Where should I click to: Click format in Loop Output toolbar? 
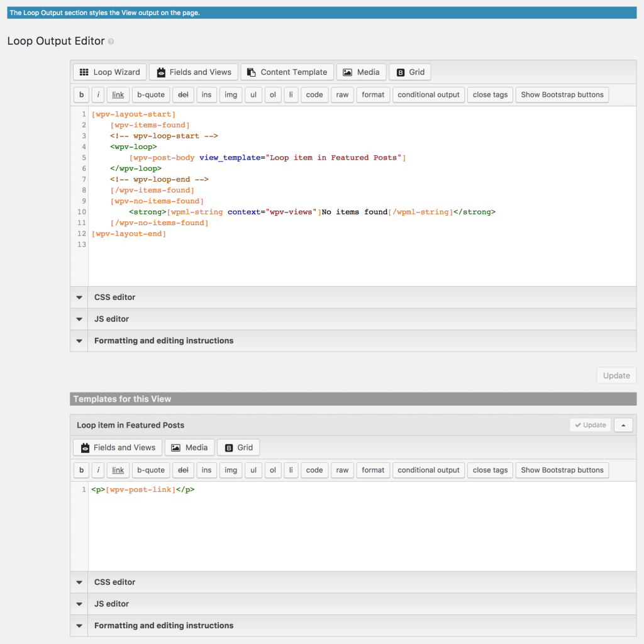click(373, 95)
